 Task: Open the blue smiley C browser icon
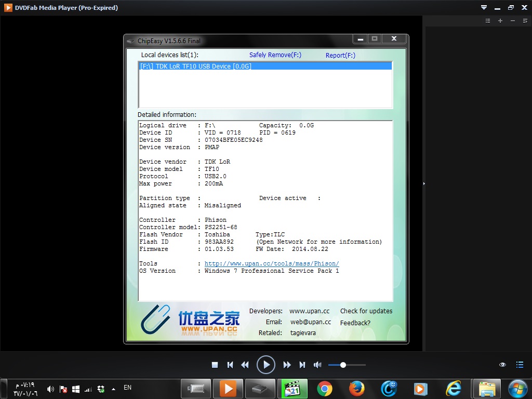tap(389, 389)
